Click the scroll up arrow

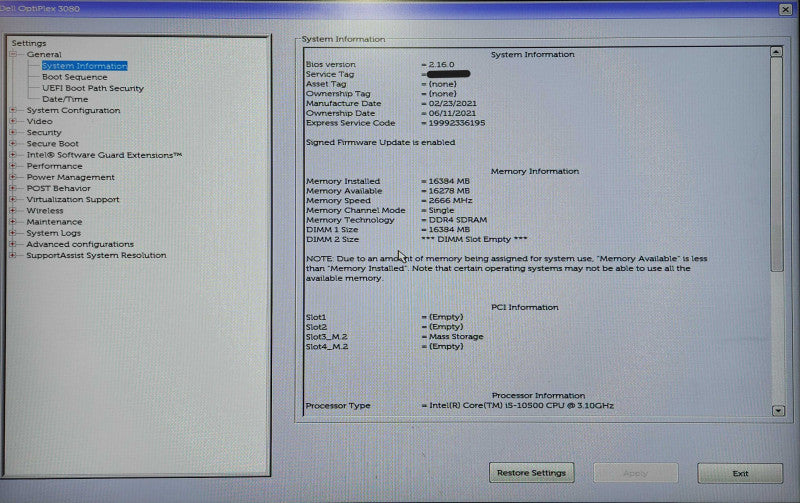(x=776, y=52)
